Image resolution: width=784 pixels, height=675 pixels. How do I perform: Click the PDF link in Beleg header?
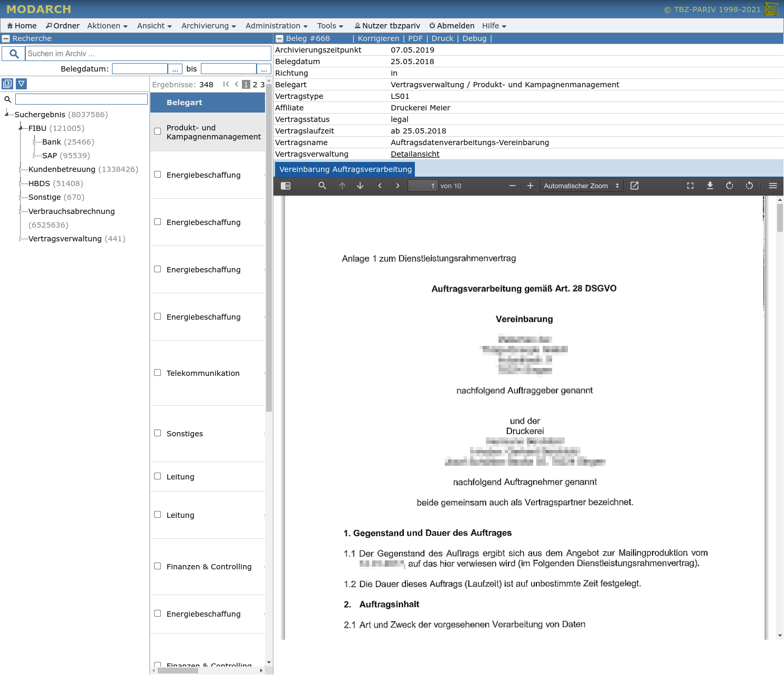coord(415,38)
